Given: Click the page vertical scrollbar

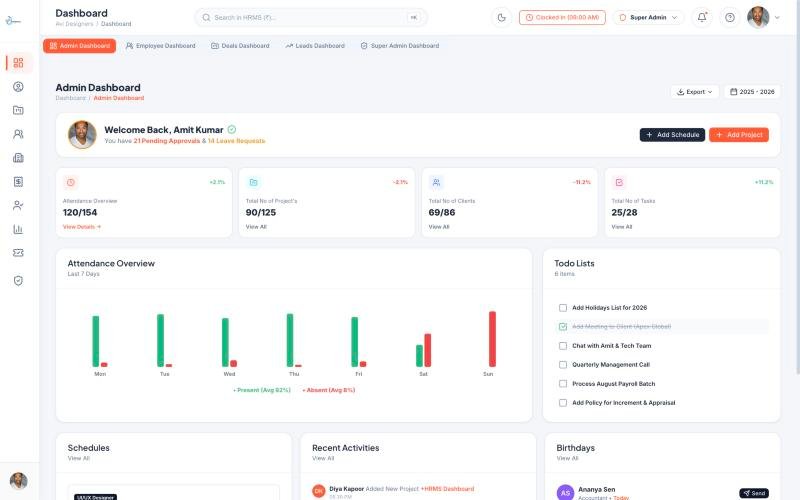Looking at the screenshot, I should click(797, 189).
